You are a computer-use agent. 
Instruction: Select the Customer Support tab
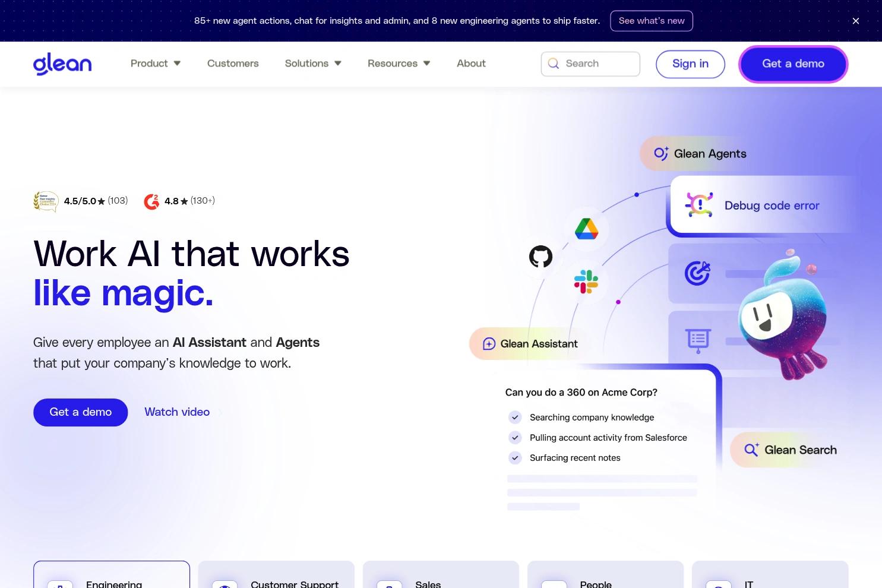[276, 575]
